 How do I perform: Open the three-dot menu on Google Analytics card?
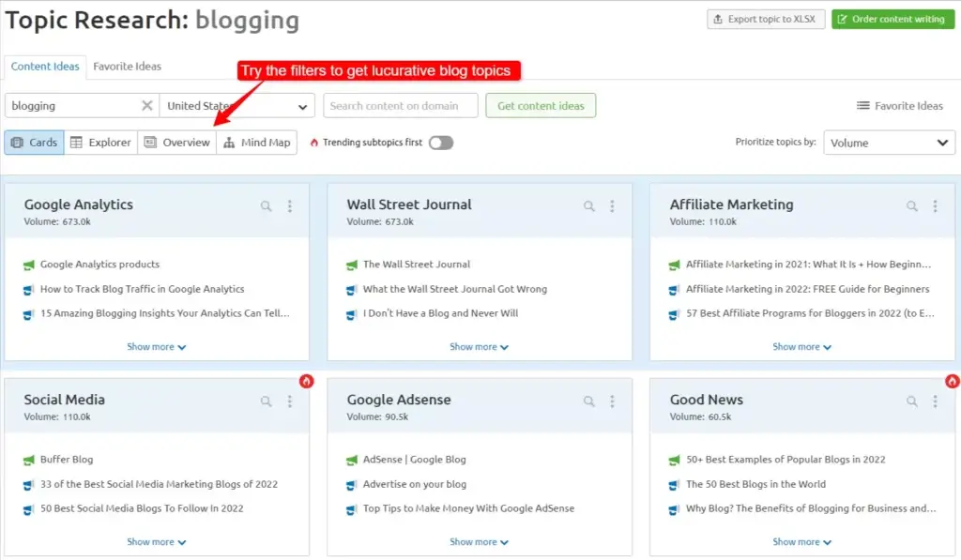[x=290, y=205]
